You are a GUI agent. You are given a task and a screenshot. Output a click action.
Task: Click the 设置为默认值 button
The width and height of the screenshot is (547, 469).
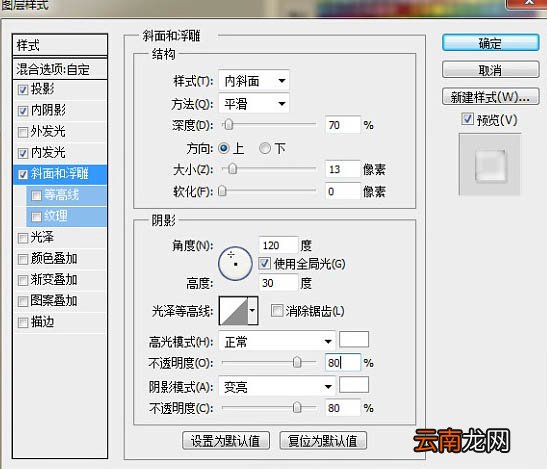click(226, 441)
